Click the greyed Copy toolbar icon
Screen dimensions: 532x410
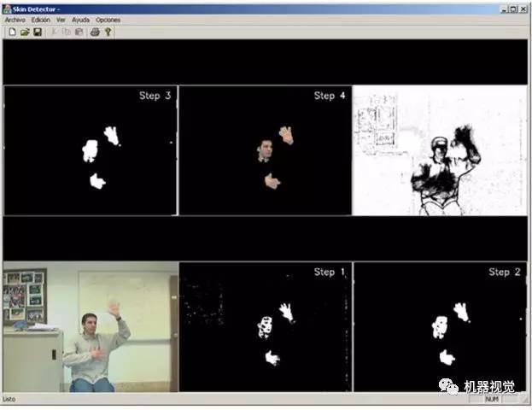67,32
